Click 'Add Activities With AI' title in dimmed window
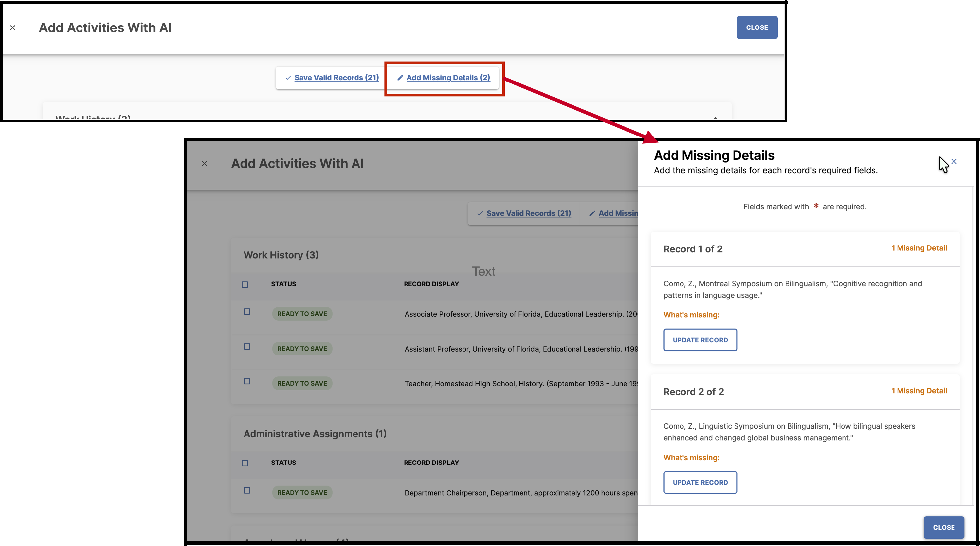This screenshot has height=546, width=980. pyautogui.click(x=298, y=164)
